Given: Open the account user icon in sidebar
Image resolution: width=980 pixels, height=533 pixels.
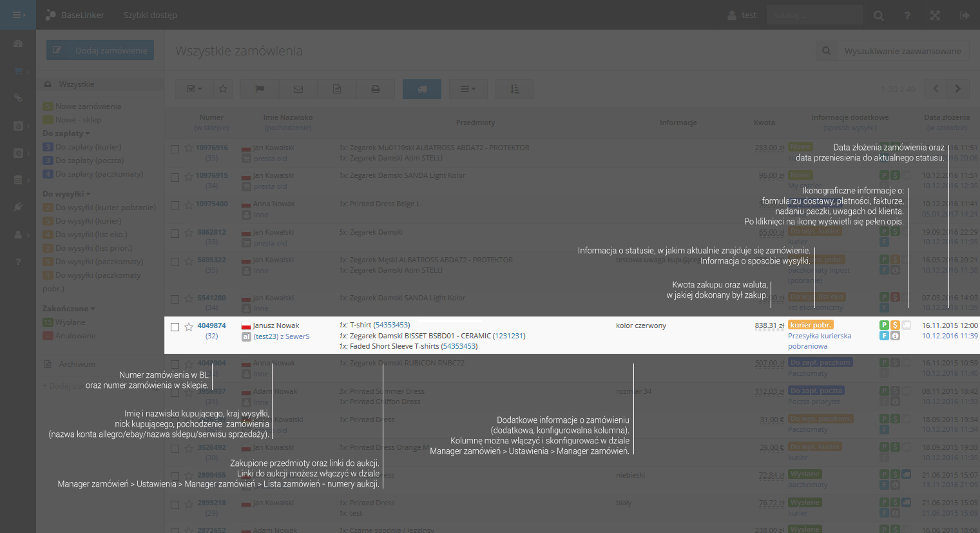Looking at the screenshot, I should [18, 235].
